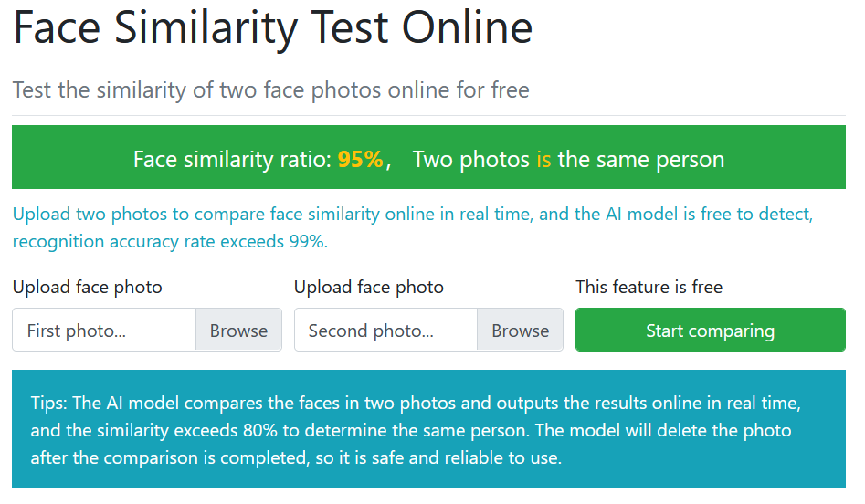Click the 'safe and reliable to use' tip line
Screen dimensions: 865x504
(295, 457)
